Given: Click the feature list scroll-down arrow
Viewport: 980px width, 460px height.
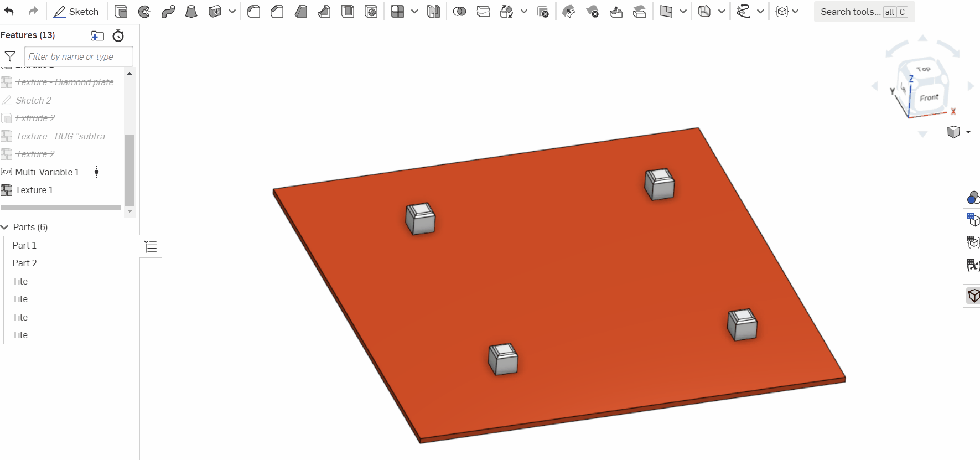Looking at the screenshot, I should (x=129, y=211).
